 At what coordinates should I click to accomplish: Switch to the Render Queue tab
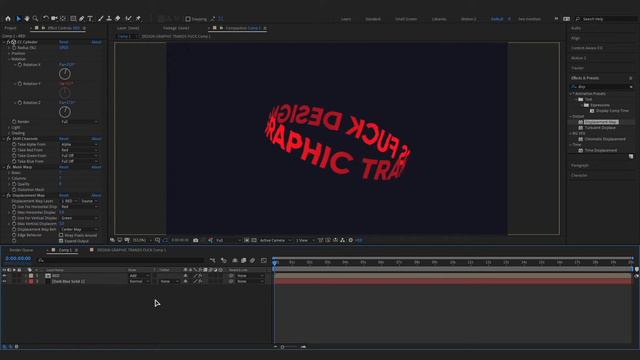tap(21, 250)
